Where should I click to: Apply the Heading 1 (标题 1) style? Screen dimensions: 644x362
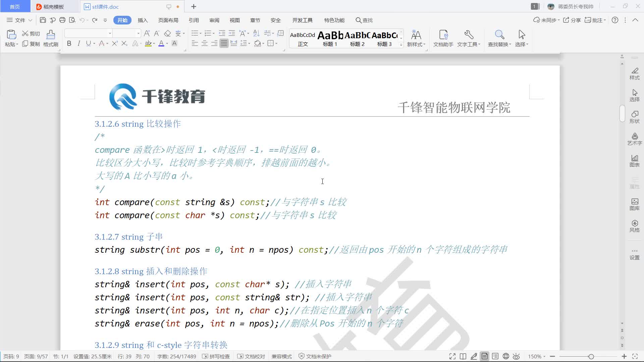tap(330, 39)
